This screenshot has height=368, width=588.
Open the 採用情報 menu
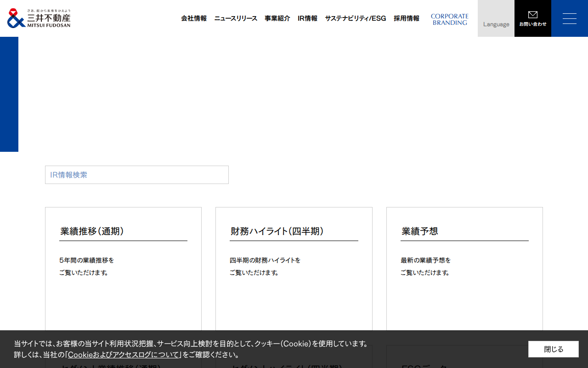(x=407, y=18)
